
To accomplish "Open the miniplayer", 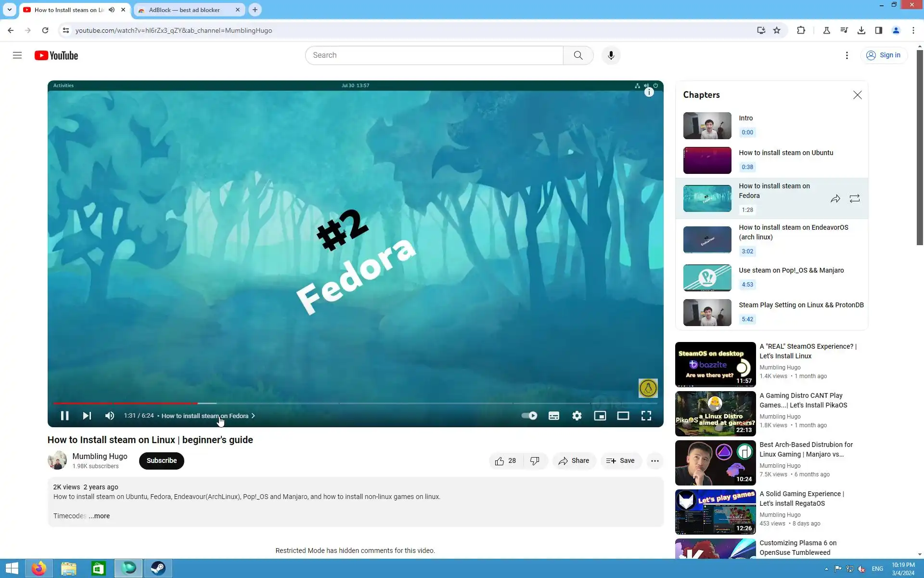I will click(600, 416).
